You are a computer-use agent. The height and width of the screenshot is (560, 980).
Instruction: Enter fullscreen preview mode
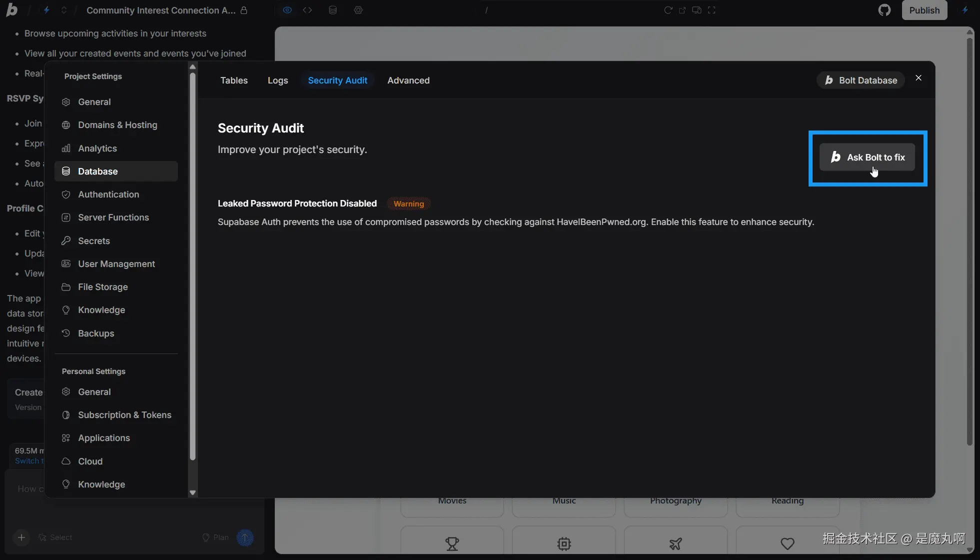pos(712,10)
